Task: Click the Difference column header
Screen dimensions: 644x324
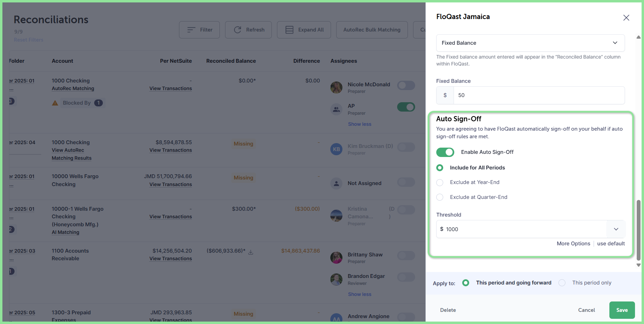Action: click(306, 61)
